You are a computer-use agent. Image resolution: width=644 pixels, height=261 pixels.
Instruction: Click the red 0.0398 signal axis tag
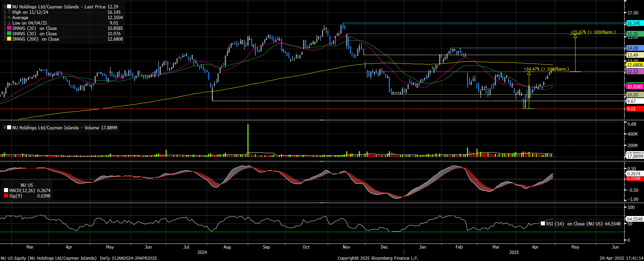(x=634, y=178)
